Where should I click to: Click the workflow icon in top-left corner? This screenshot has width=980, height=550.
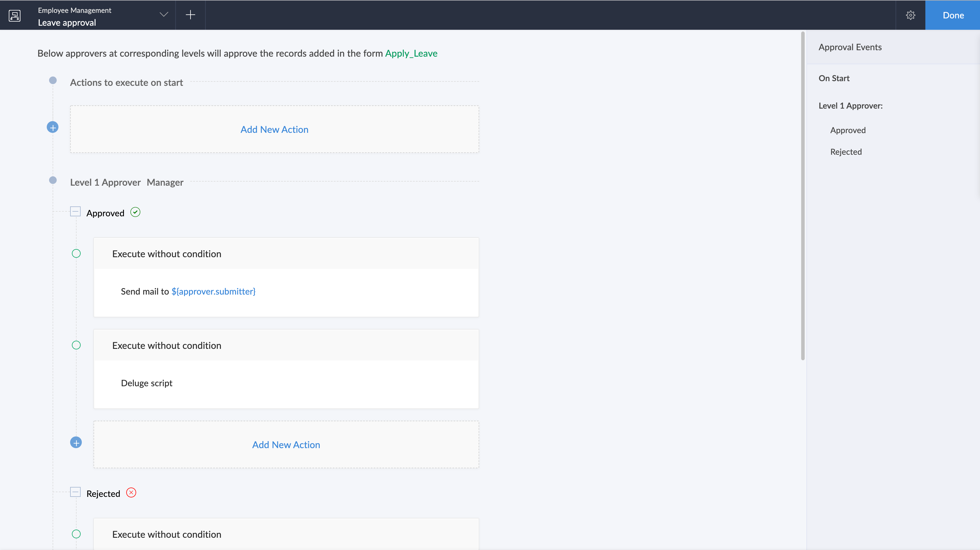[14, 15]
